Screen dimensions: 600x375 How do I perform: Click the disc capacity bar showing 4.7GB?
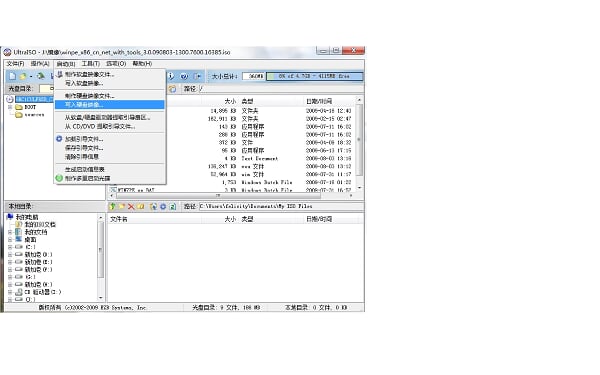tap(314, 76)
